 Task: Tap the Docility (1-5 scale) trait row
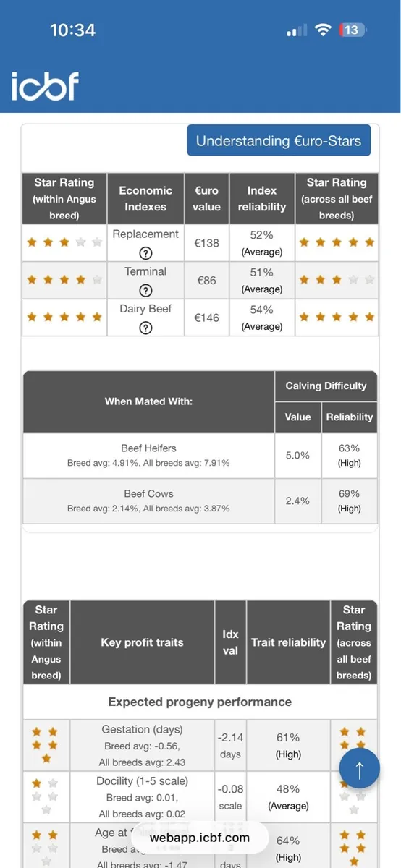(200, 798)
